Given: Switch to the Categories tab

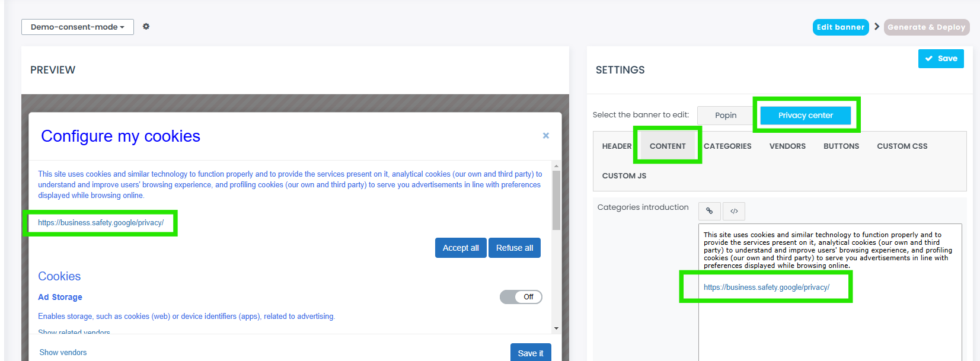Looking at the screenshot, I should pos(727,146).
